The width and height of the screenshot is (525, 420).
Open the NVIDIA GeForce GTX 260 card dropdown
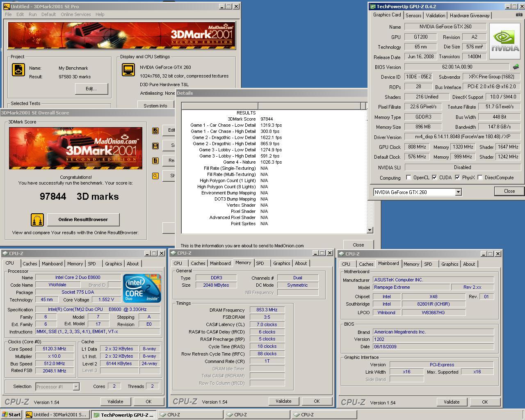pos(458,192)
